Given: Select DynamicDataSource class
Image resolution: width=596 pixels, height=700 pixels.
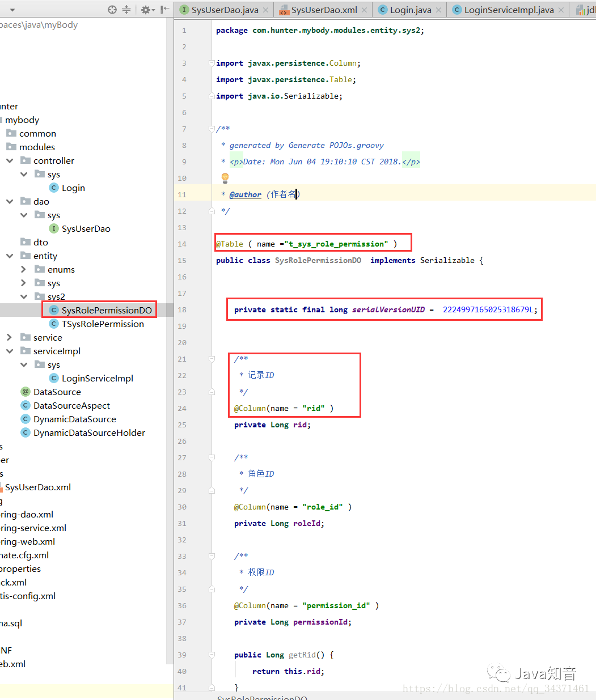Looking at the screenshot, I should point(74,419).
